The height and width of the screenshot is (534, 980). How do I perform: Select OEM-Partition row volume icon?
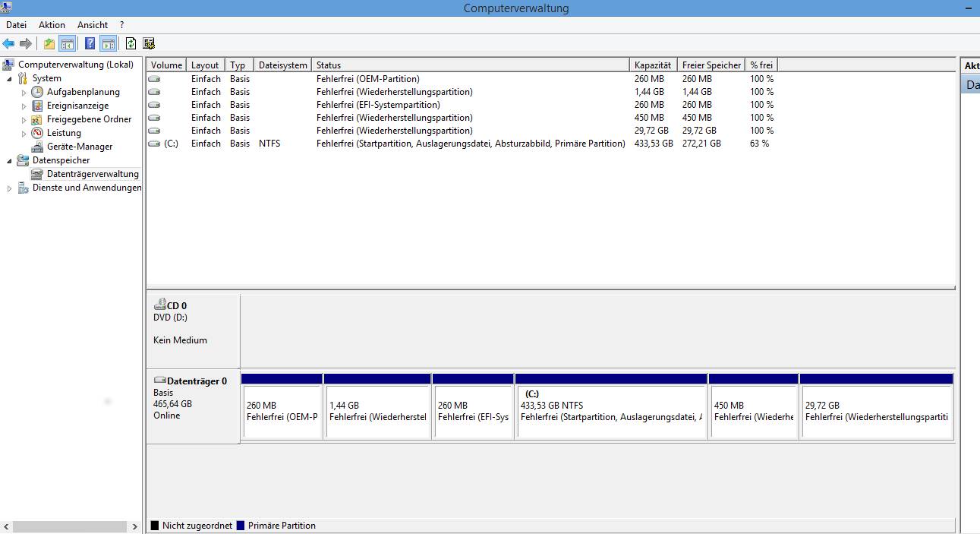coord(155,79)
